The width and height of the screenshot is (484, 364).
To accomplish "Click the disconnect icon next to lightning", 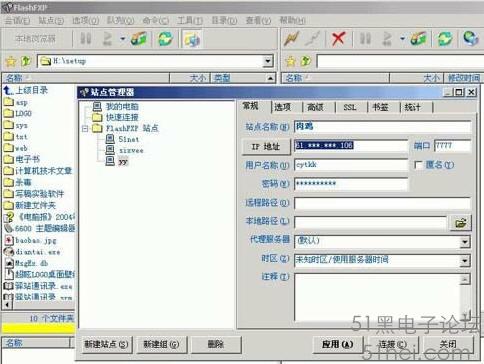I will point(313,39).
